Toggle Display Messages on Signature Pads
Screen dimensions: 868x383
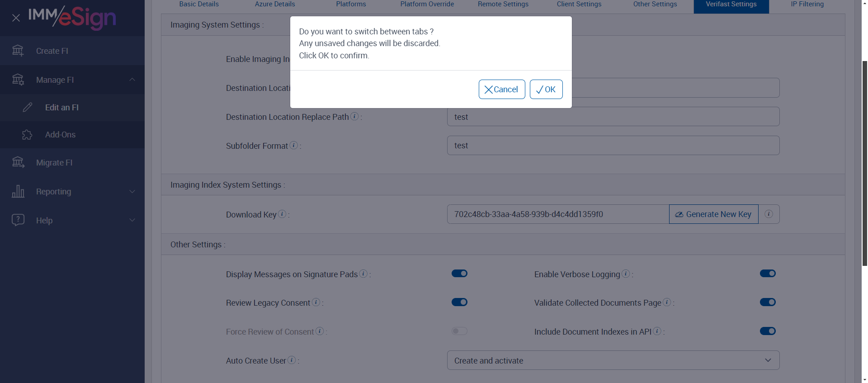[x=459, y=274]
